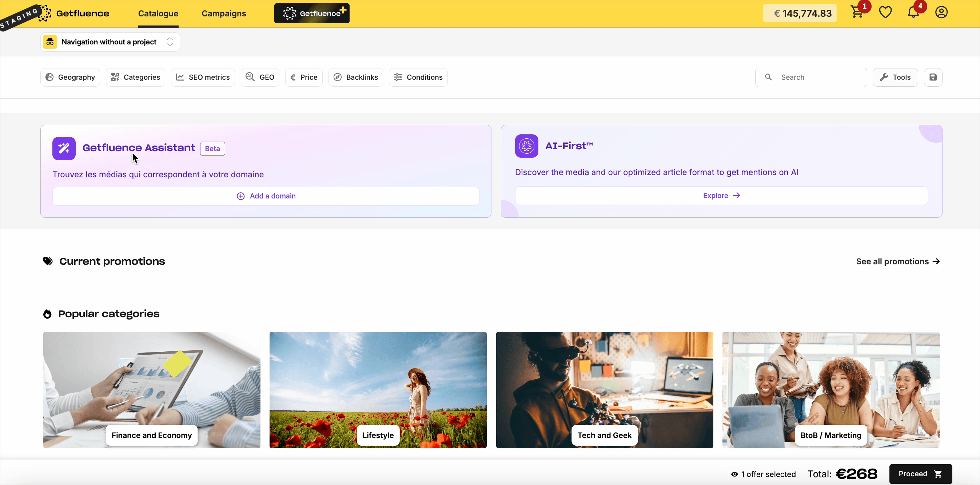Follow See all promotions link
980x485 pixels.
click(897, 261)
